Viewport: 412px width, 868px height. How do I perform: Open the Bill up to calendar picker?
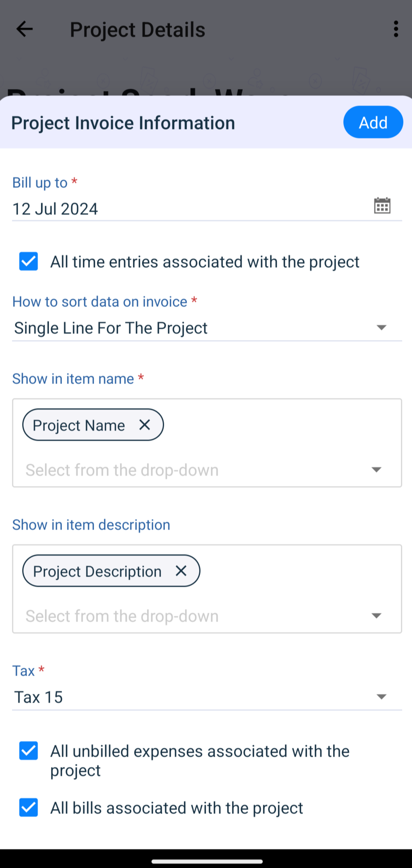tap(382, 206)
